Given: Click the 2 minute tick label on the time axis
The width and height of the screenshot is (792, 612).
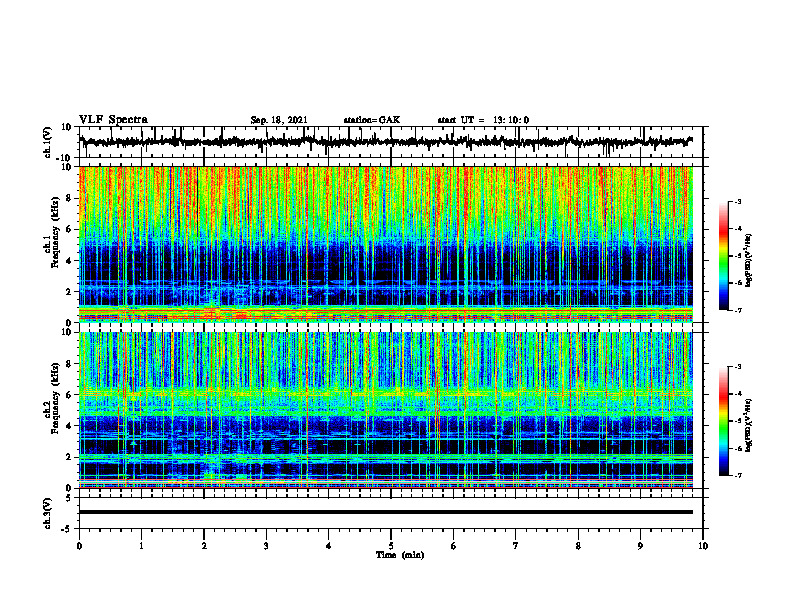Looking at the screenshot, I should pyautogui.click(x=204, y=546).
